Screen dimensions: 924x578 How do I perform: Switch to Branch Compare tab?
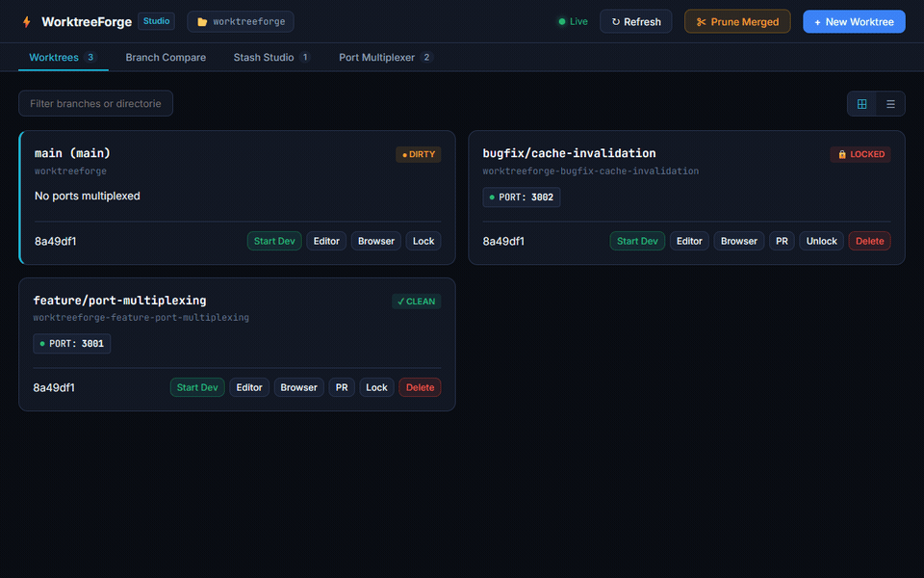click(x=166, y=57)
